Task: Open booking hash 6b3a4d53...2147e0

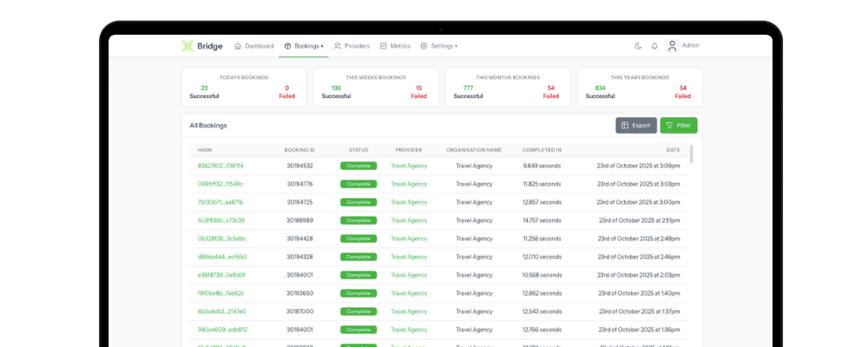Action: 222,311
